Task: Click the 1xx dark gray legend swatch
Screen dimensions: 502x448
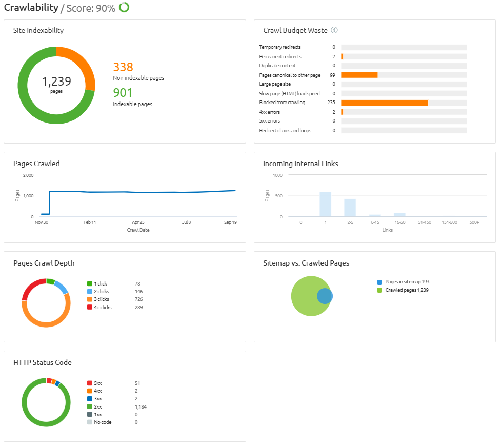Action: point(90,414)
